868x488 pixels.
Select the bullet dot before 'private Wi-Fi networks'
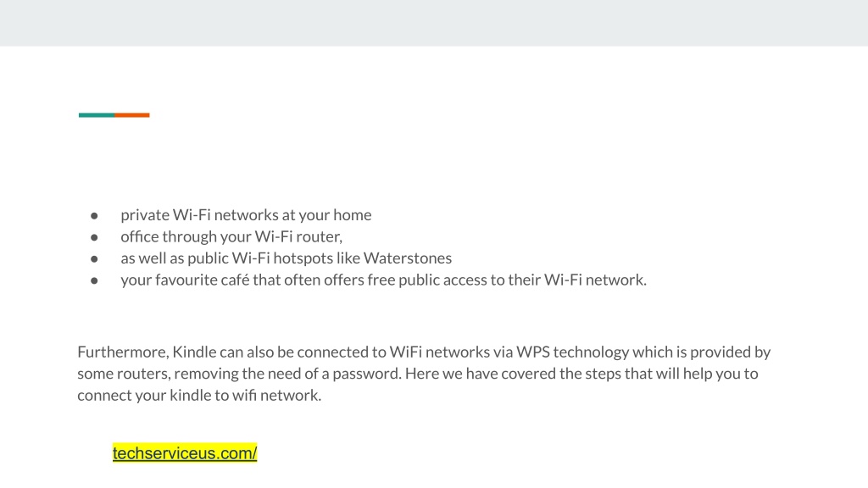click(94, 215)
